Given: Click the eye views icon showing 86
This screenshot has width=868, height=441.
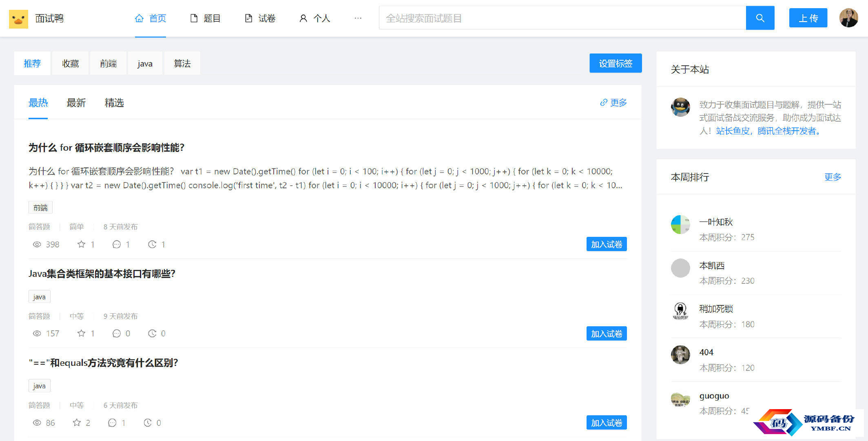Looking at the screenshot, I should pos(37,423).
